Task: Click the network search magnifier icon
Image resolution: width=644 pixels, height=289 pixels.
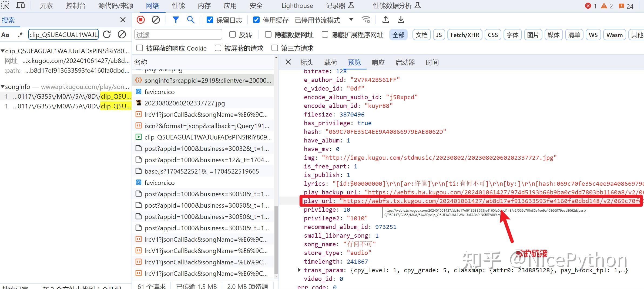Action: [191, 20]
